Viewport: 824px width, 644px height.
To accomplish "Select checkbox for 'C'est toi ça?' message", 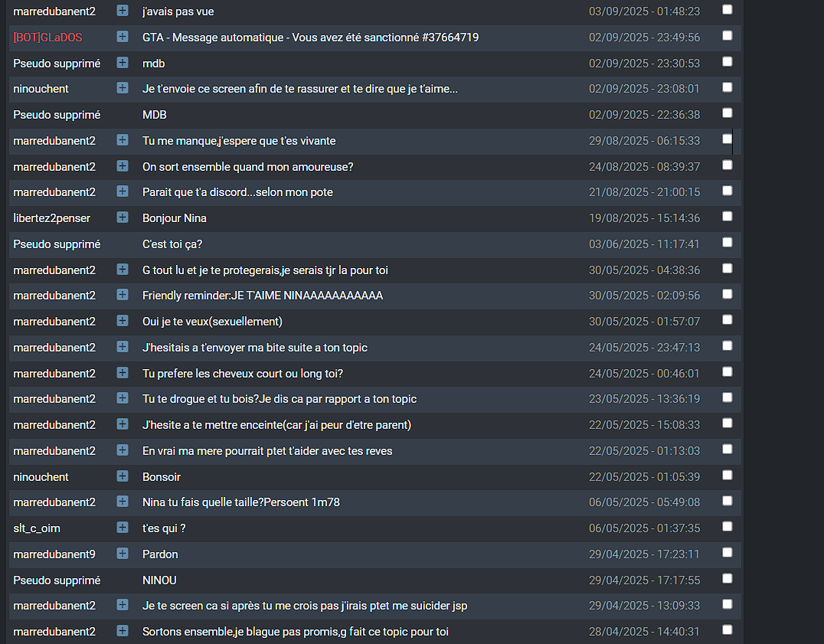I will (728, 242).
